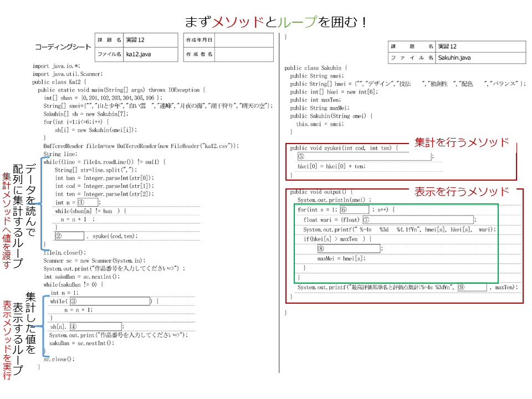Click "int cod = Integer.parseInt(str[1]);"
Image resolution: width=532 pixels, height=399 pixels.
click(x=105, y=186)
